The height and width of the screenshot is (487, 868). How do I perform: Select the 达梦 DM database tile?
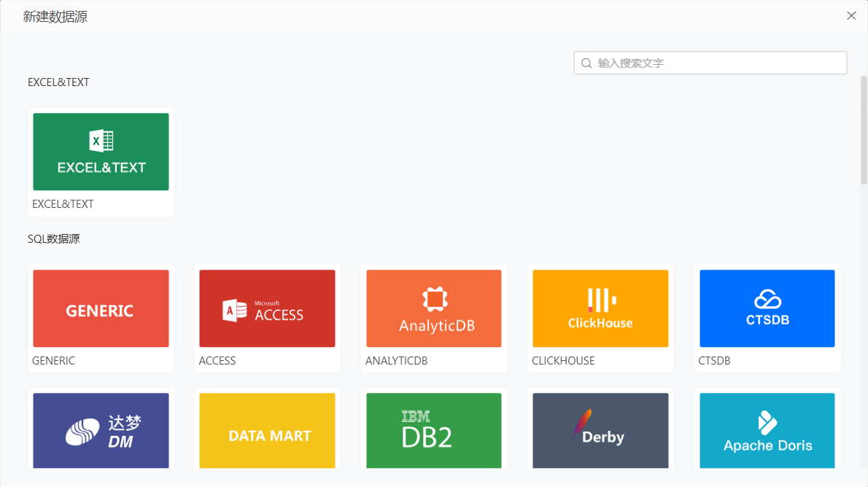101,430
